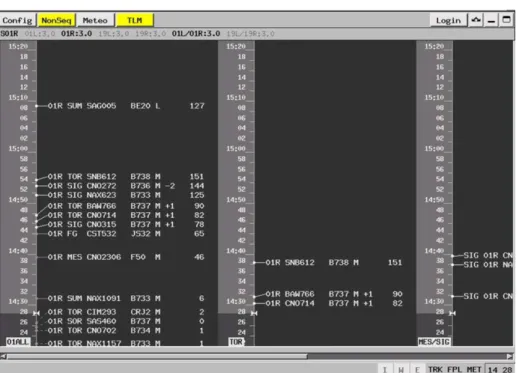Click the current-time marker on TOR timeline
Viewport: 519px width, 373px height.
pos(254,313)
